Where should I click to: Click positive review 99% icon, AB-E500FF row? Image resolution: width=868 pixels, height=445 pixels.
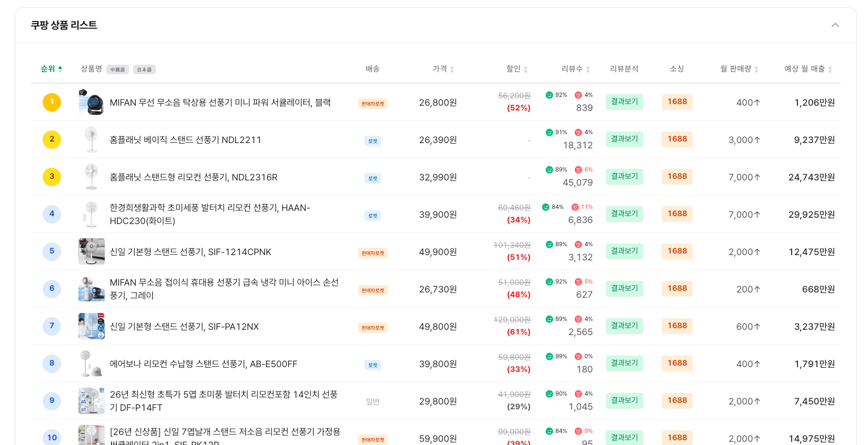549,357
